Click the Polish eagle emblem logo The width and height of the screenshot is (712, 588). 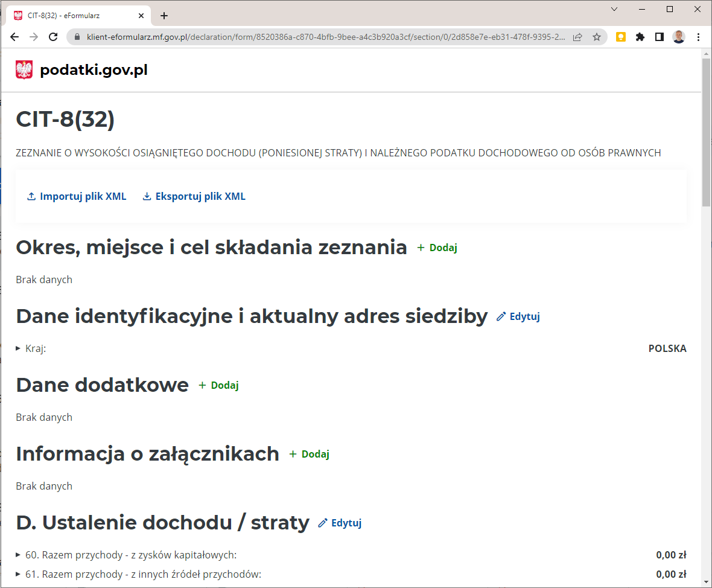click(24, 70)
